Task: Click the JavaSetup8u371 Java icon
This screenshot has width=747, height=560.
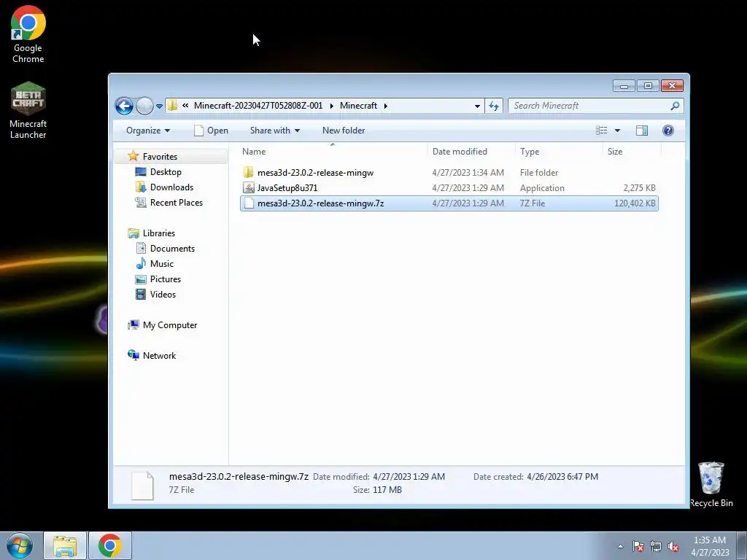Action: point(249,188)
